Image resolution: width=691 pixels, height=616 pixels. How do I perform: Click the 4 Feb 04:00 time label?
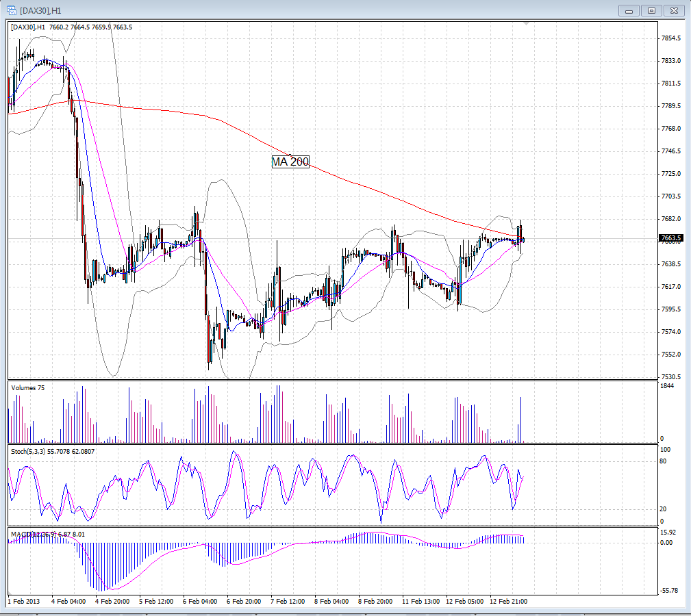(68, 601)
